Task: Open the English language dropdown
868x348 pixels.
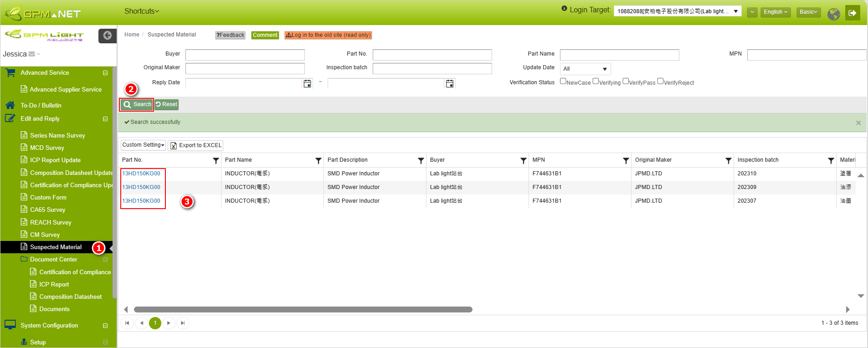Action: click(x=776, y=12)
